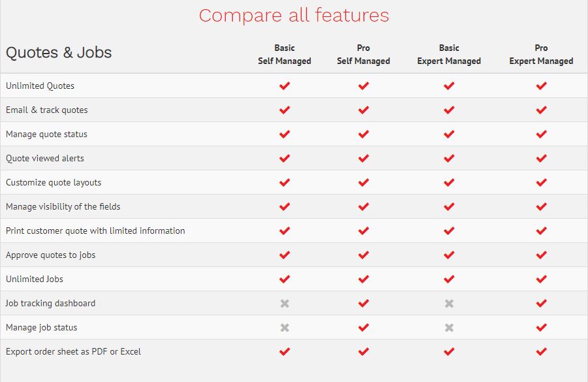Click Unlimited Quotes checkmark under Basic Self Managed
The image size is (588, 382).
(x=285, y=86)
